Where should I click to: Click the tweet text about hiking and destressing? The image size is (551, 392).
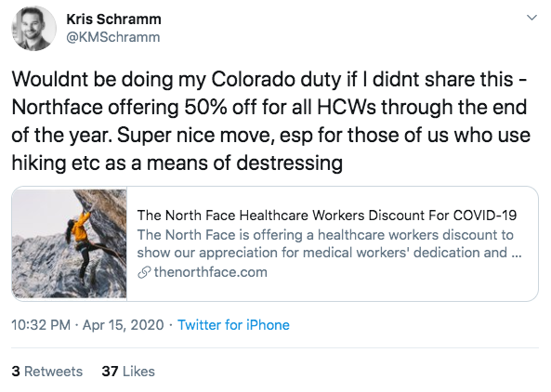(177, 163)
